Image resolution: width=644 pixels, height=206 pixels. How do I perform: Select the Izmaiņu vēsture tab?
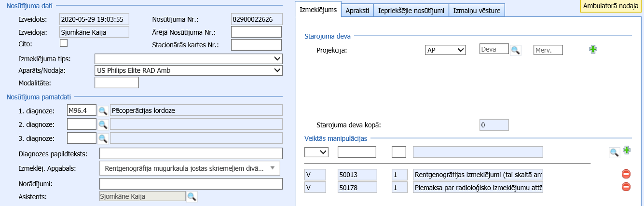tap(477, 10)
